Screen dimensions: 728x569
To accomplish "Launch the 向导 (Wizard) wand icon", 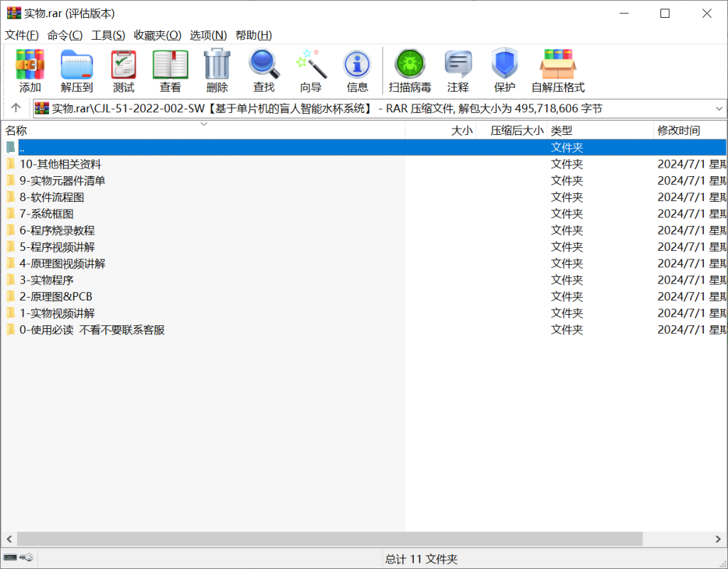I will 311,71.
